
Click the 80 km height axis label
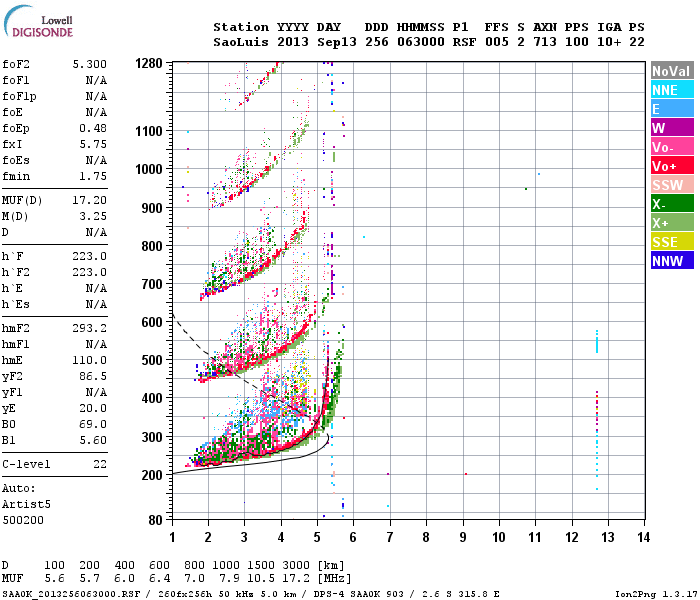(155, 520)
